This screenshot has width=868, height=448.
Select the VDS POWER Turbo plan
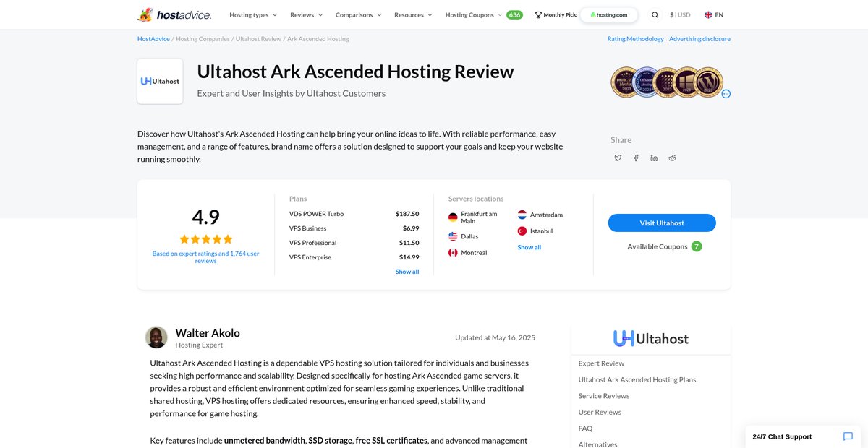[316, 214]
